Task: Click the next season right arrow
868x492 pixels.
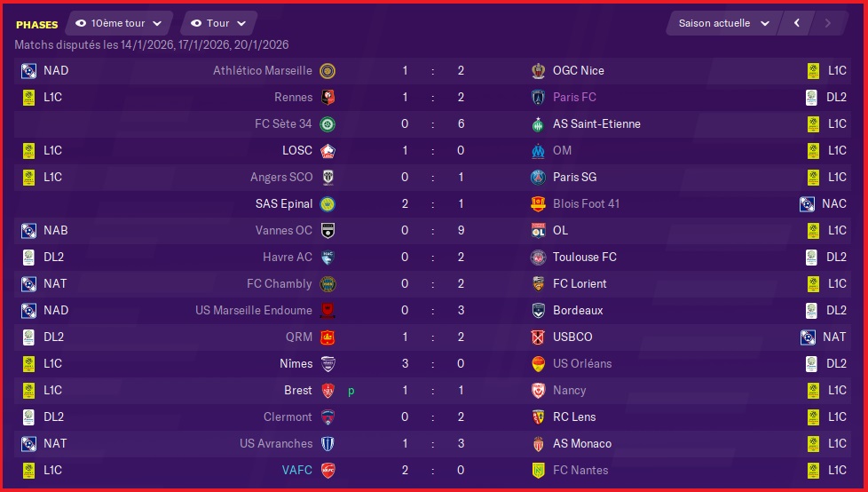Action: point(828,23)
